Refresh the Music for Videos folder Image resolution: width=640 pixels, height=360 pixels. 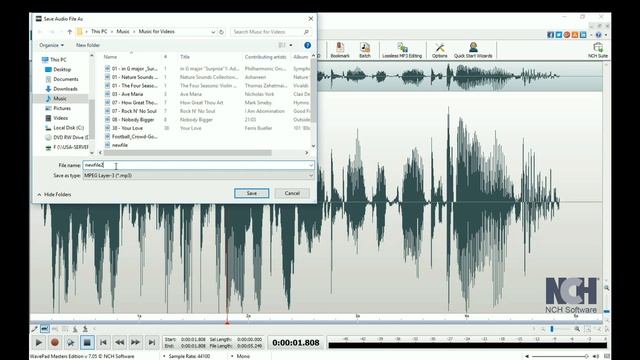pos(222,31)
